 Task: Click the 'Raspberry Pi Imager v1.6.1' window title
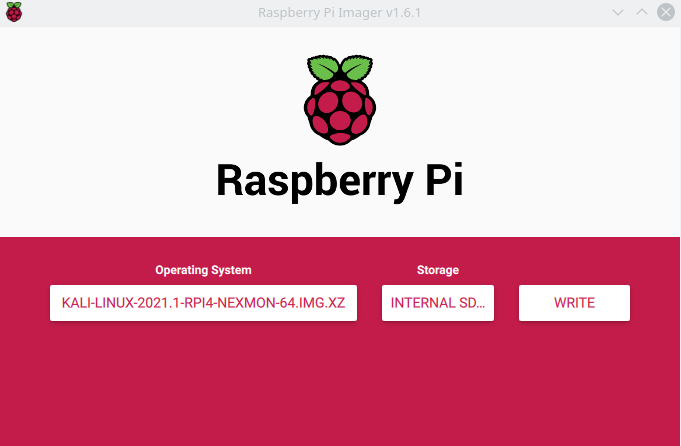[340, 13]
